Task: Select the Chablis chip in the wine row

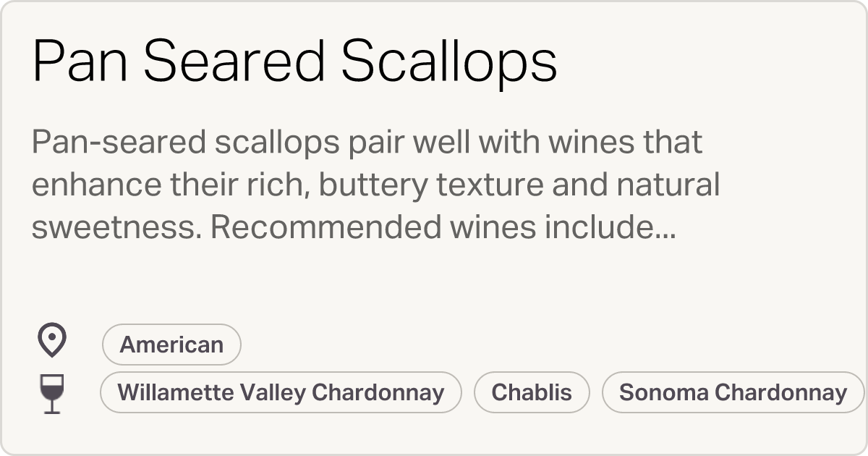Action: click(x=532, y=392)
